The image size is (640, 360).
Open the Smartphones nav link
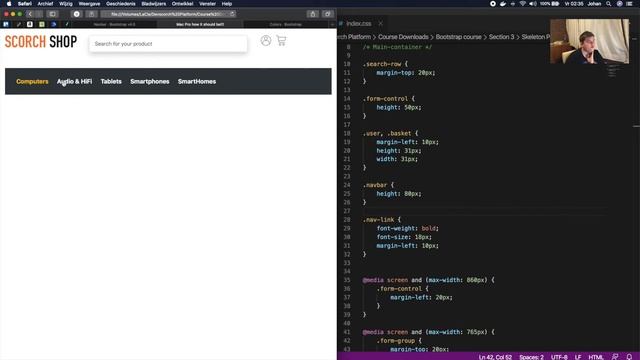coord(150,81)
